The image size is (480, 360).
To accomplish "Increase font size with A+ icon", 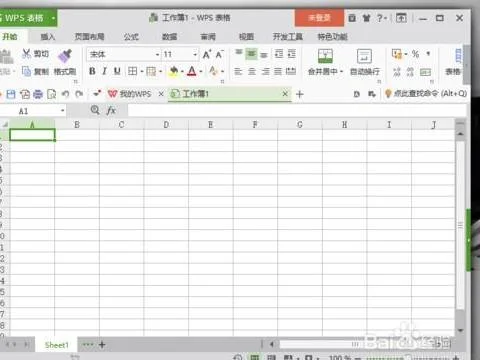I will pyautogui.click(x=207, y=54).
